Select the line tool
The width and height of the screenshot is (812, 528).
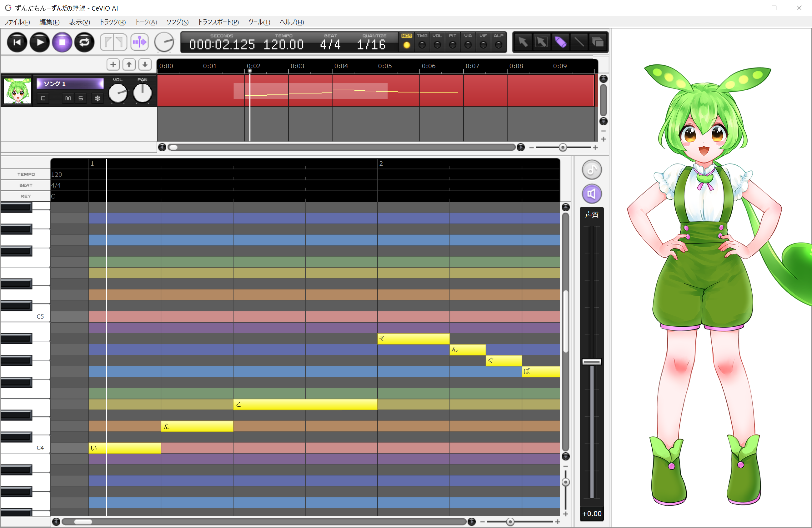tap(579, 42)
